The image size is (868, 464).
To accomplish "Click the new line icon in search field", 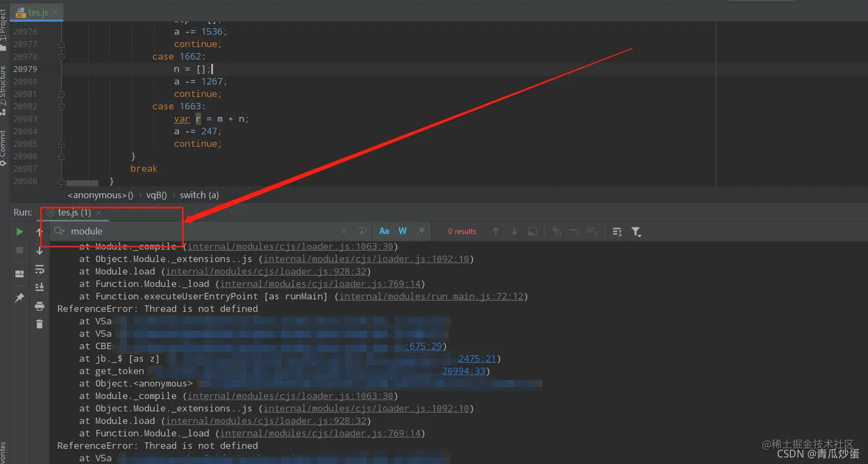I will click(x=362, y=231).
